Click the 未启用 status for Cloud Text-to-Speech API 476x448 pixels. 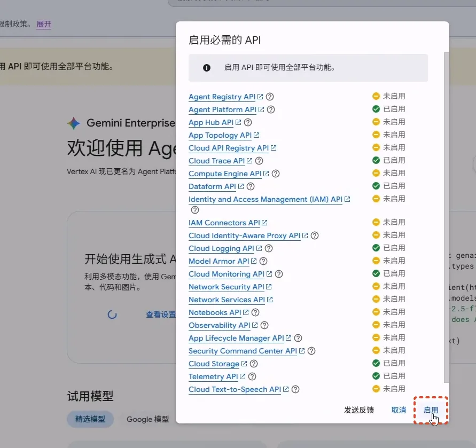pos(389,389)
